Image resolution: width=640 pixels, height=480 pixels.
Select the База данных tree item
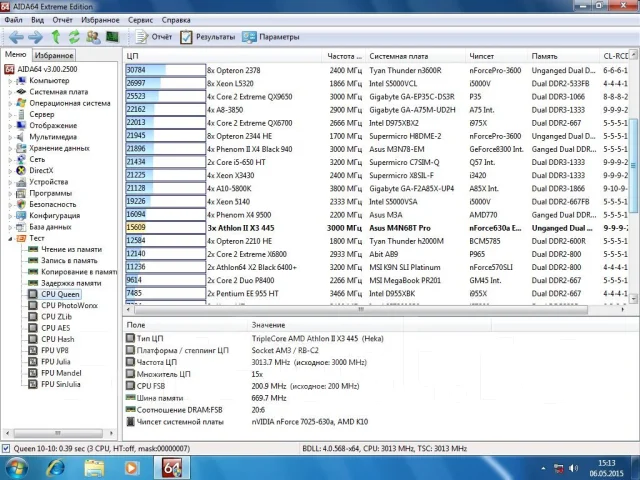coord(50,227)
